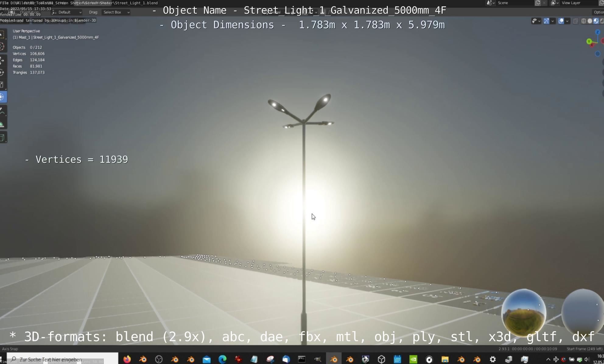
Task: Click the negative Z axis gizmo circle
Action: (598, 54)
